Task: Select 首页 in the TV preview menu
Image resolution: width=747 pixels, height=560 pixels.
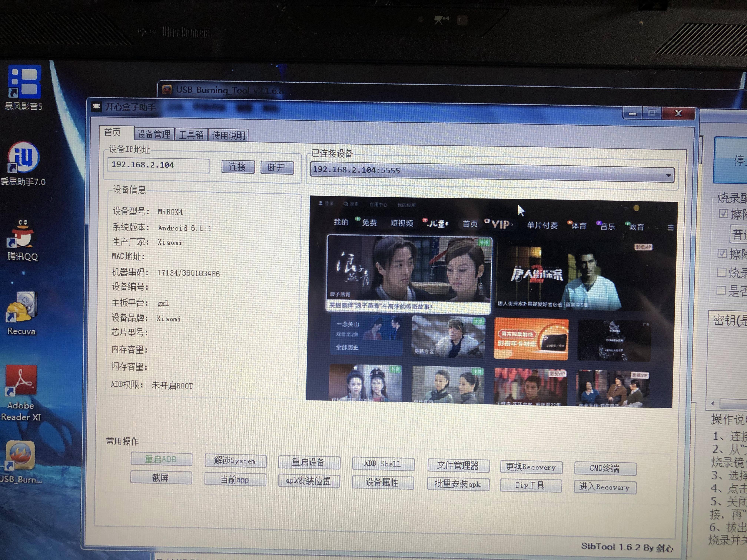Action: click(470, 224)
